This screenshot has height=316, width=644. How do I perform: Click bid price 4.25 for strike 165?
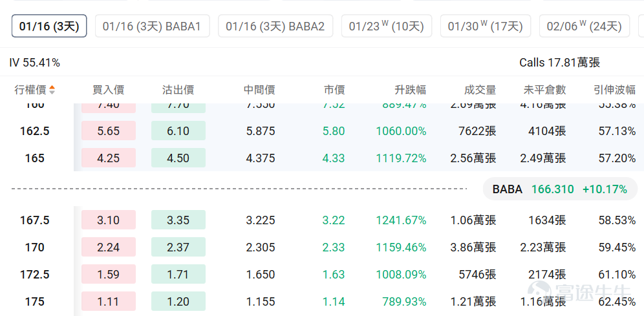(x=109, y=158)
